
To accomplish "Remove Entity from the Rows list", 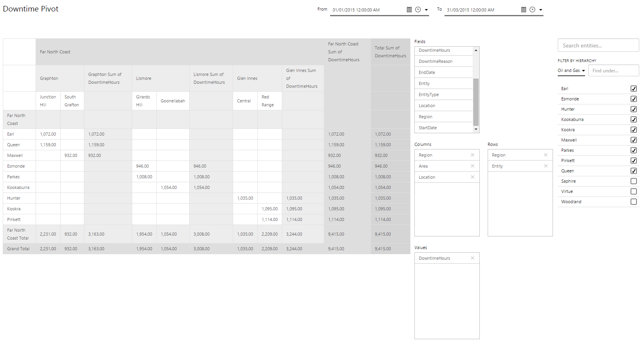I will (545, 166).
